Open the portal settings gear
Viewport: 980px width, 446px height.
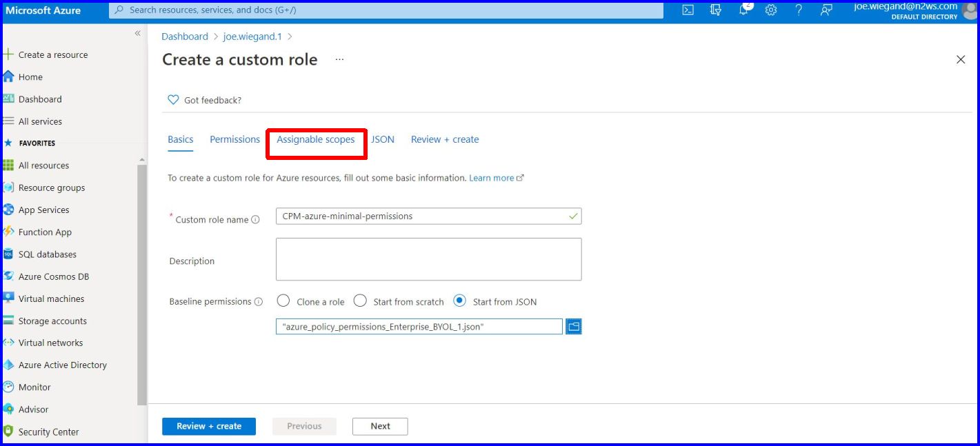click(x=771, y=10)
